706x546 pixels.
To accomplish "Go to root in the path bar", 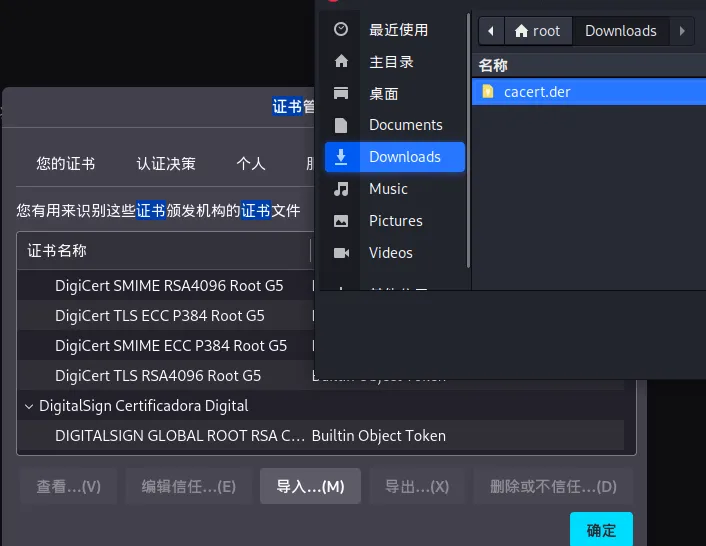I will coord(538,31).
